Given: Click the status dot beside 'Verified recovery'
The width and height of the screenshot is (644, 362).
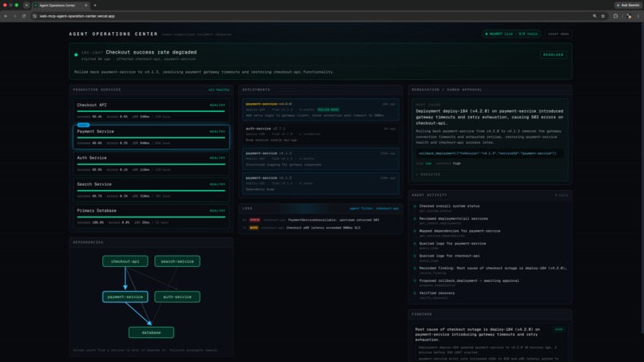Looking at the screenshot, I should tap(415, 293).
